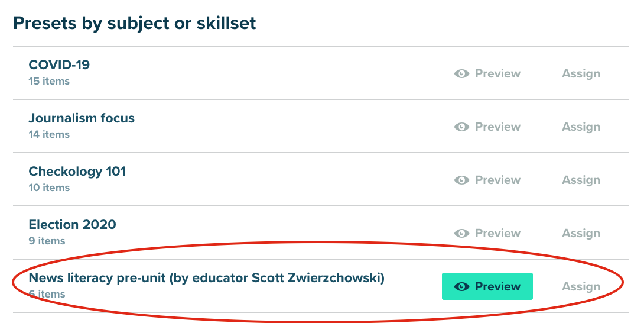Viewport: 644px width, 323px height.
Task: Assign the Election 2020 preset
Action: (581, 234)
